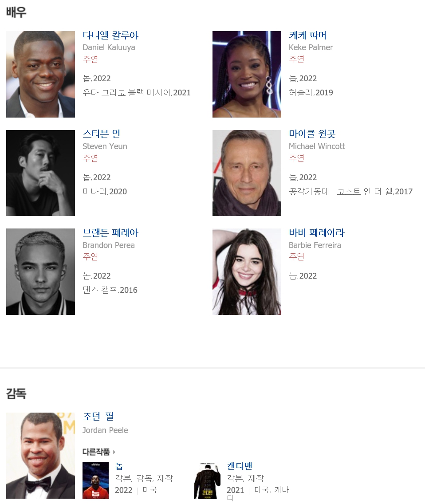425x504 pixels.
Task: Open the 다니엘 칼루야 name link
Action: [110, 35]
